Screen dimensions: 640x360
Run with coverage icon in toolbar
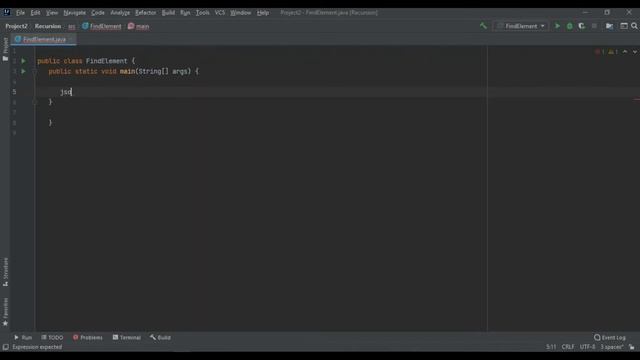tap(582, 26)
